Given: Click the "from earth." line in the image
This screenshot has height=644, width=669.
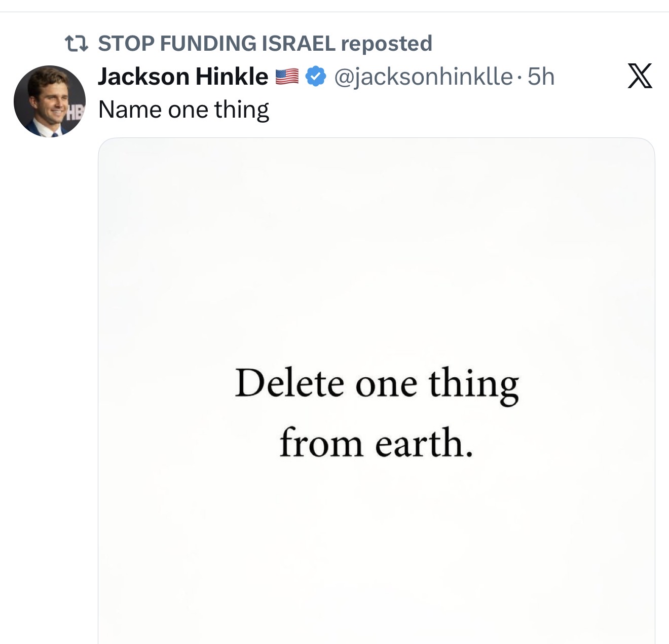Looking at the screenshot, I should tap(376, 443).
